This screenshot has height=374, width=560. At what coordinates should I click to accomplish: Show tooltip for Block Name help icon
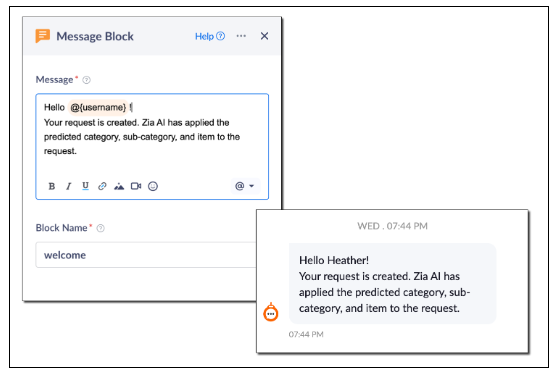[x=101, y=228]
